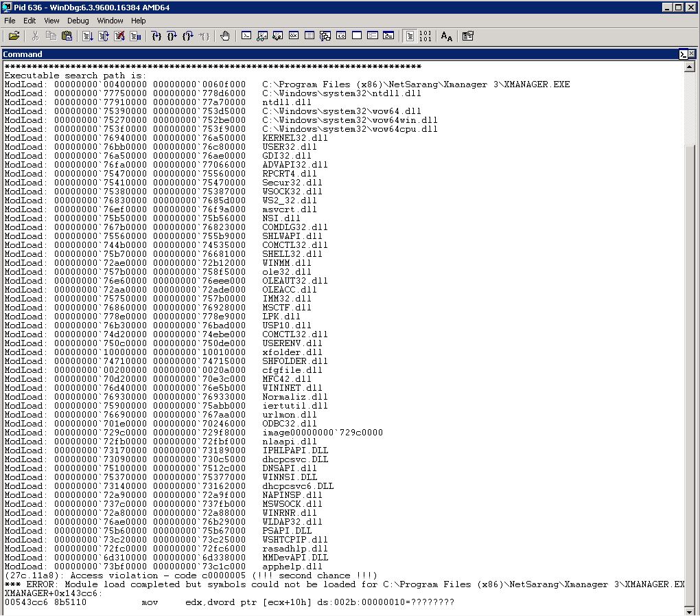
Task: Open the Call Stack window
Action: pos(325,36)
